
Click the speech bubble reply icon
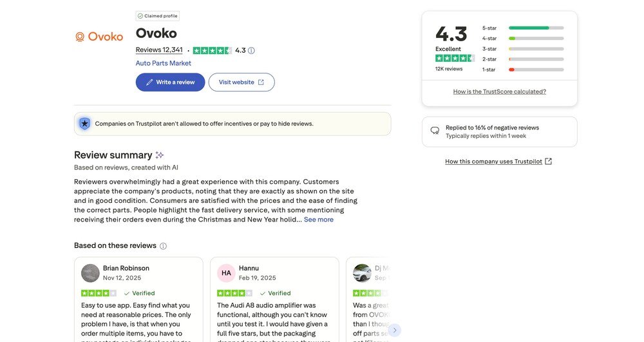point(435,131)
